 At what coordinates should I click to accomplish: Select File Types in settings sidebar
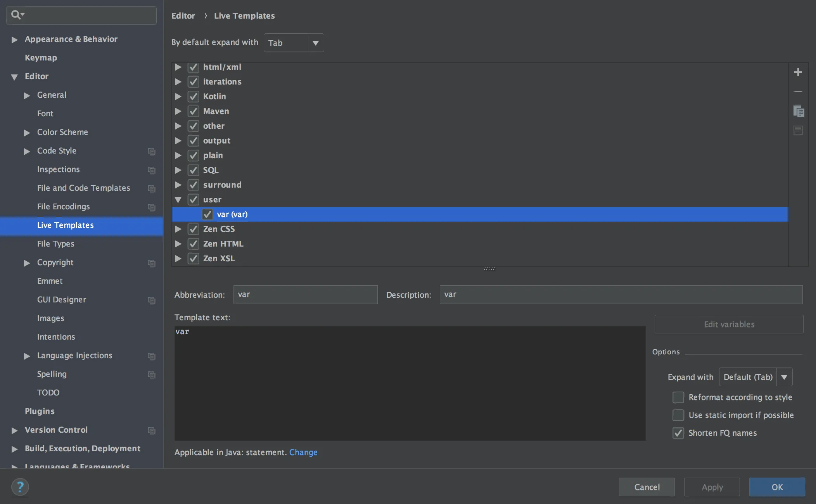coord(55,244)
